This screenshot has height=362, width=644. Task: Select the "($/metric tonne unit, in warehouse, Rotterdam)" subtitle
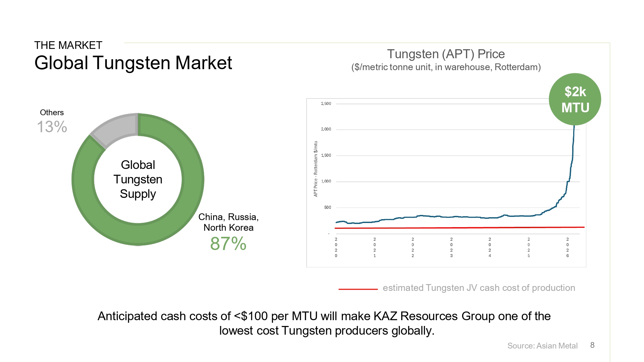pos(446,67)
